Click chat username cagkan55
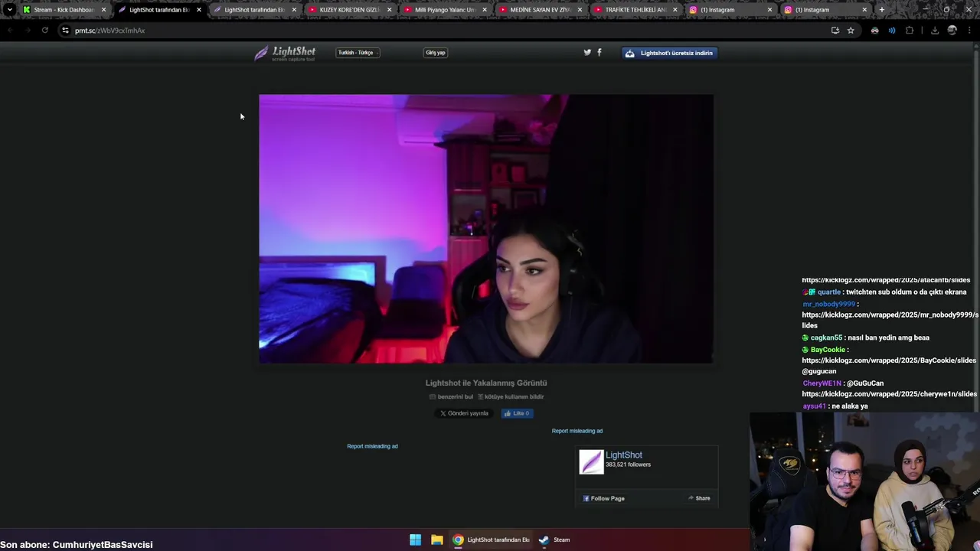Screen dimensions: 980x551 click(826, 337)
